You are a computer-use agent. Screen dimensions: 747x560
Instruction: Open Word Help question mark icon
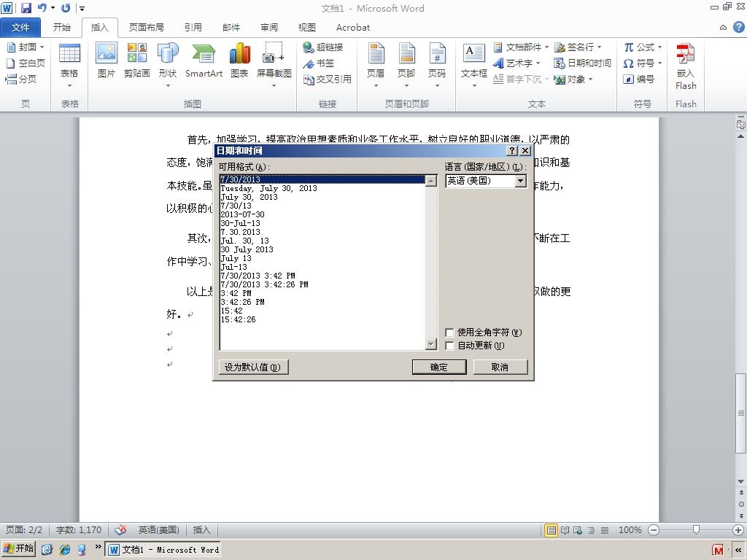pos(738,27)
